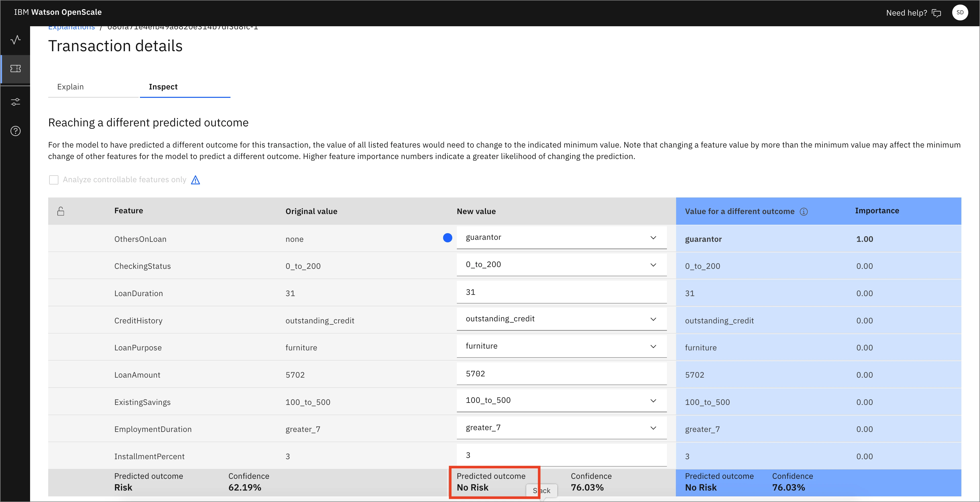The image size is (980, 502).
Task: Click info icon next to Value for a different outcome
Action: pos(804,212)
